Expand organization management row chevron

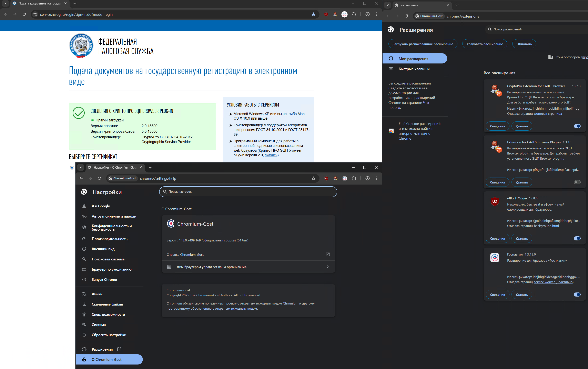(x=327, y=267)
